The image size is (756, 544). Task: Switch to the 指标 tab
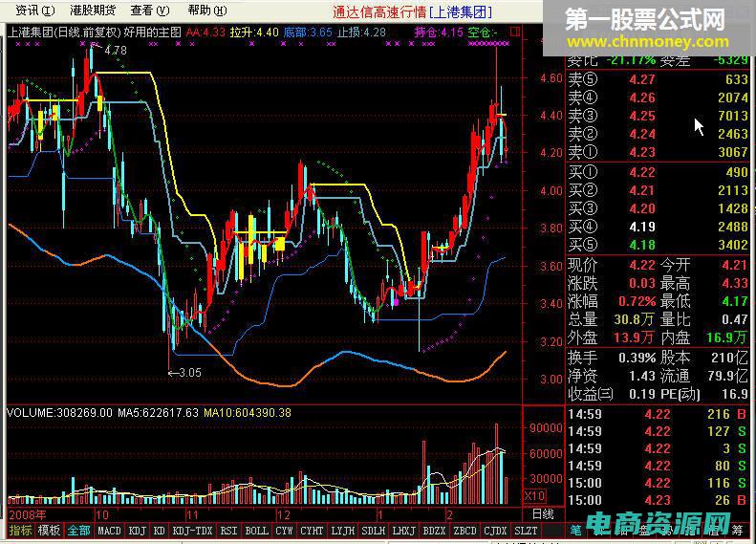click(20, 531)
